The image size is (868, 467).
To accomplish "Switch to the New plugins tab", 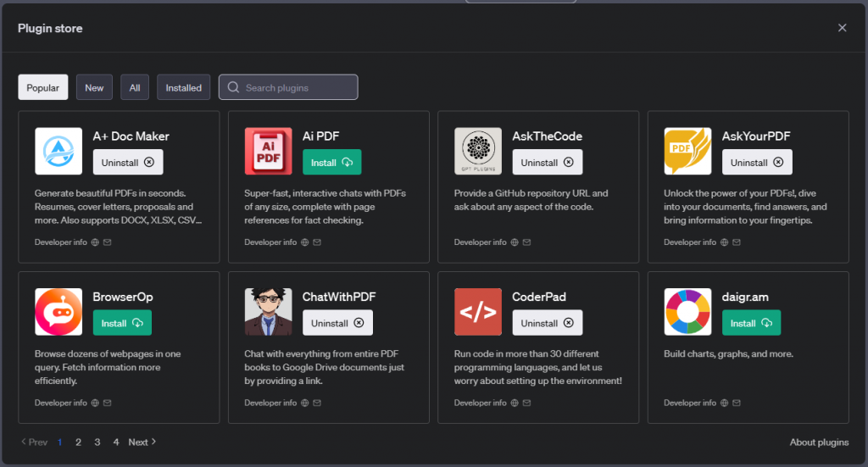I will coord(94,87).
